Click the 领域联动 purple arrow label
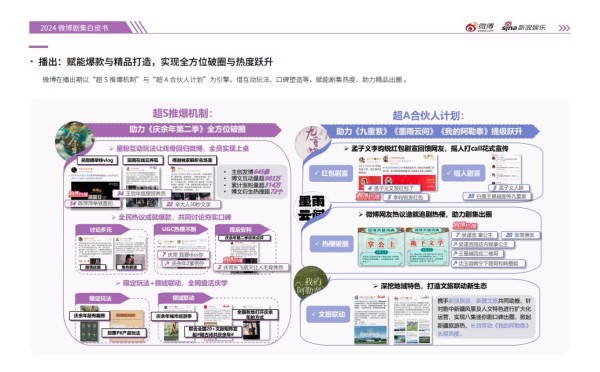 (185, 297)
